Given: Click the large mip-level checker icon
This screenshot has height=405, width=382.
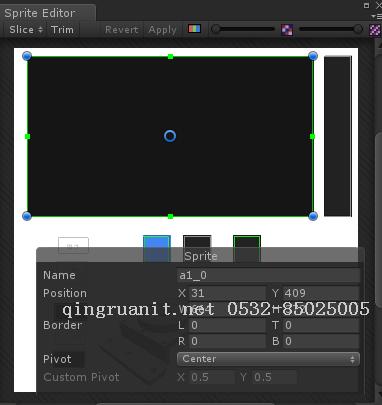Looking at the screenshot, I should pos(375,30).
